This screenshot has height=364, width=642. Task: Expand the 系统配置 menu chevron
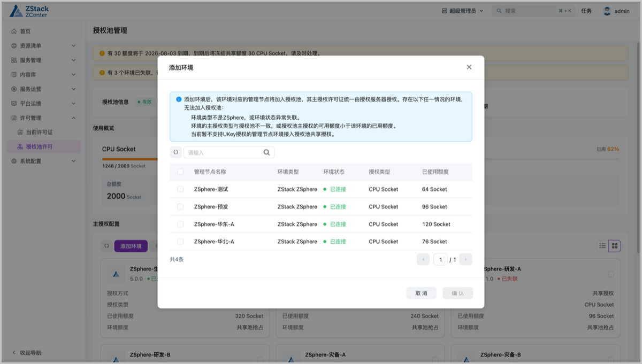(x=73, y=161)
